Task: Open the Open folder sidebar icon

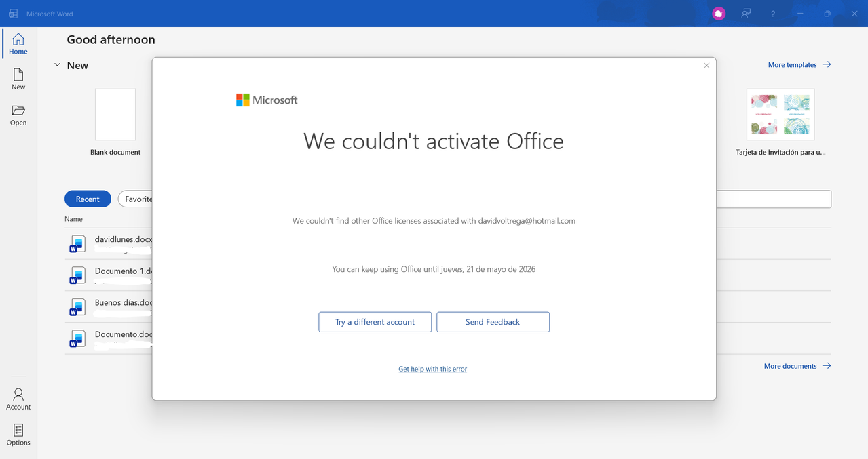Action: (18, 115)
